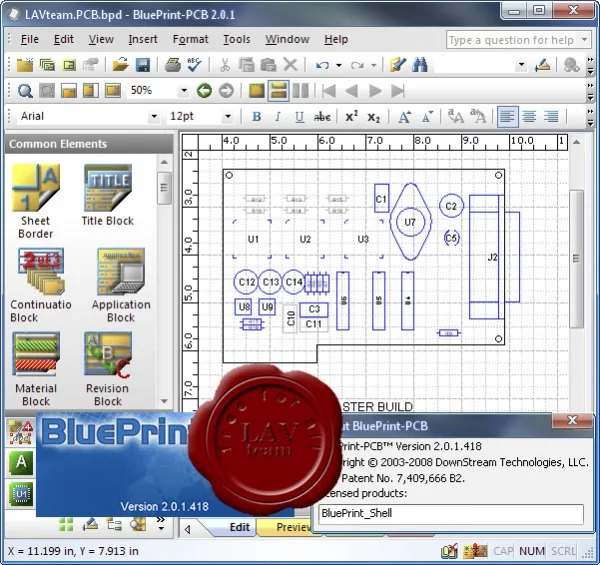Screen dimensions: 600x565
Task: Click the green A text panel icon
Action: 21,462
